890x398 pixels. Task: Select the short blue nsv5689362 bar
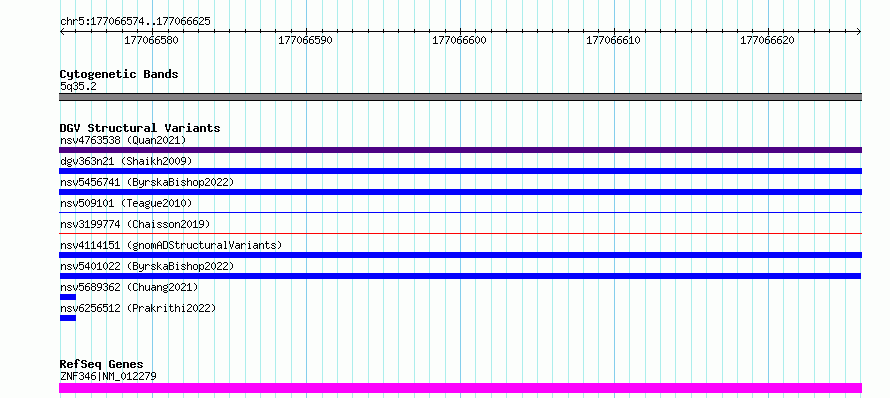click(x=68, y=297)
